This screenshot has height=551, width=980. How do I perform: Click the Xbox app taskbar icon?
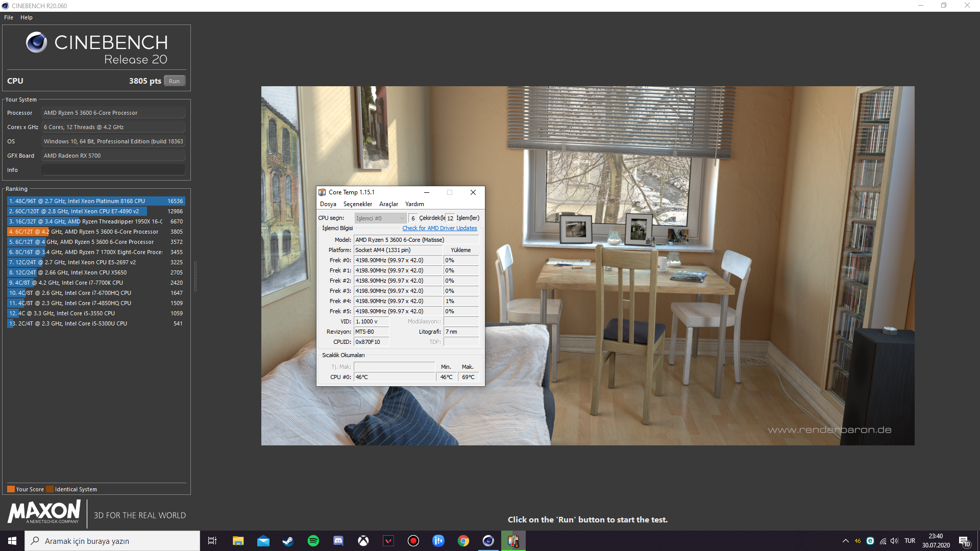[x=363, y=541]
